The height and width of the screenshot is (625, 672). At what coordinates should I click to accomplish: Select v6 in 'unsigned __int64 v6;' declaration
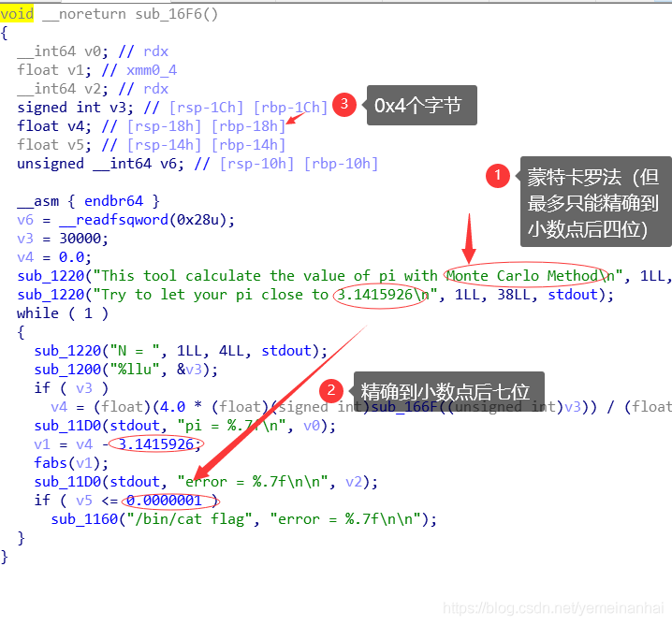[168, 164]
